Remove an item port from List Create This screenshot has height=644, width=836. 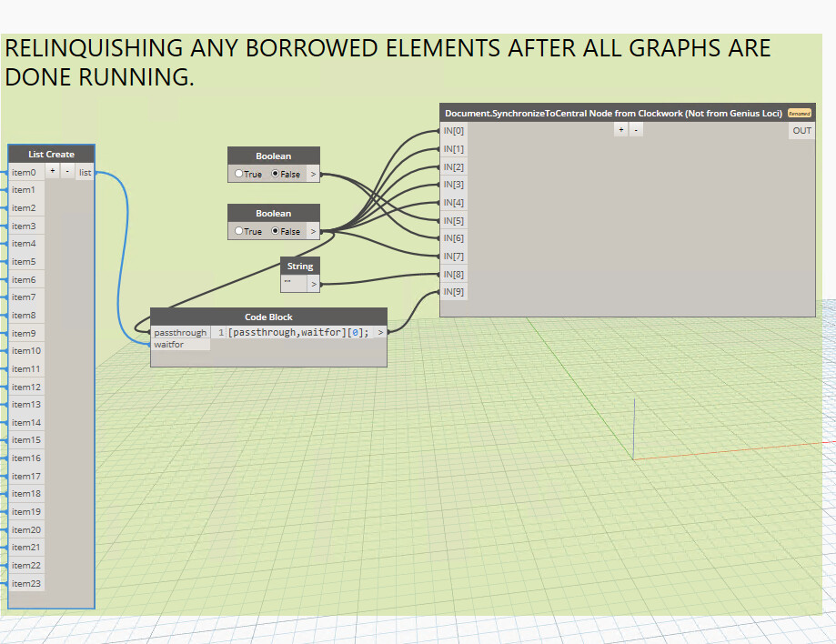pos(67,171)
